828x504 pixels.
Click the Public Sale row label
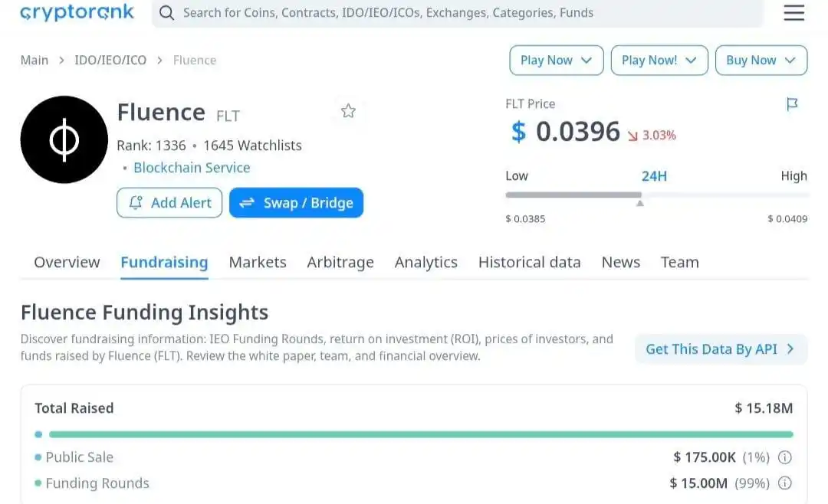pyautogui.click(x=79, y=457)
